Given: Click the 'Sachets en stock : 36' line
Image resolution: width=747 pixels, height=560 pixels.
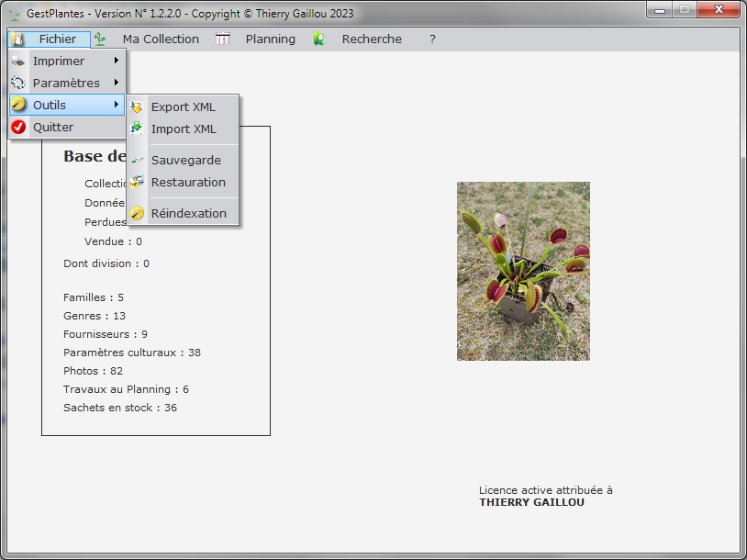Looking at the screenshot, I should 120,408.
